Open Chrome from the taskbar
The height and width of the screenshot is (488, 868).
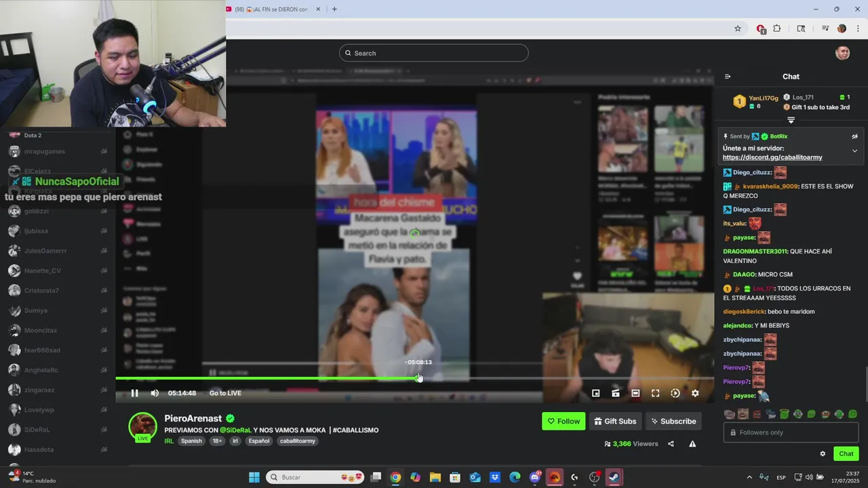tap(395, 477)
